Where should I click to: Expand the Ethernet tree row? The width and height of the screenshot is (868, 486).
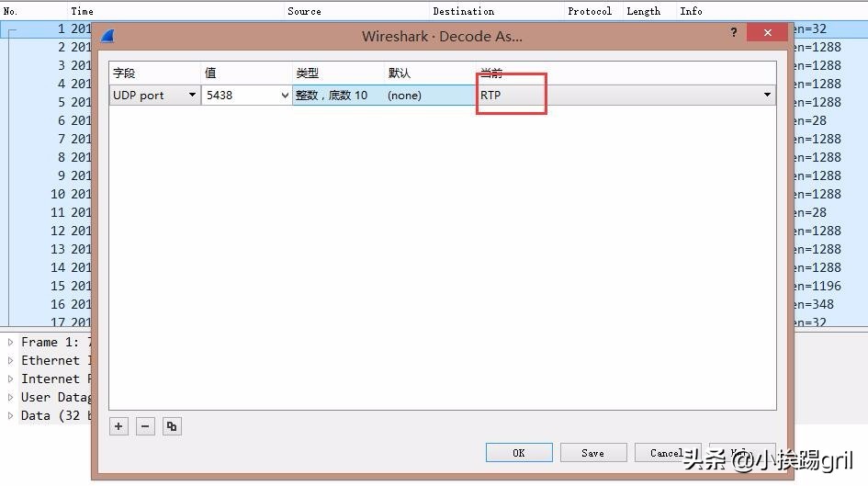10,360
